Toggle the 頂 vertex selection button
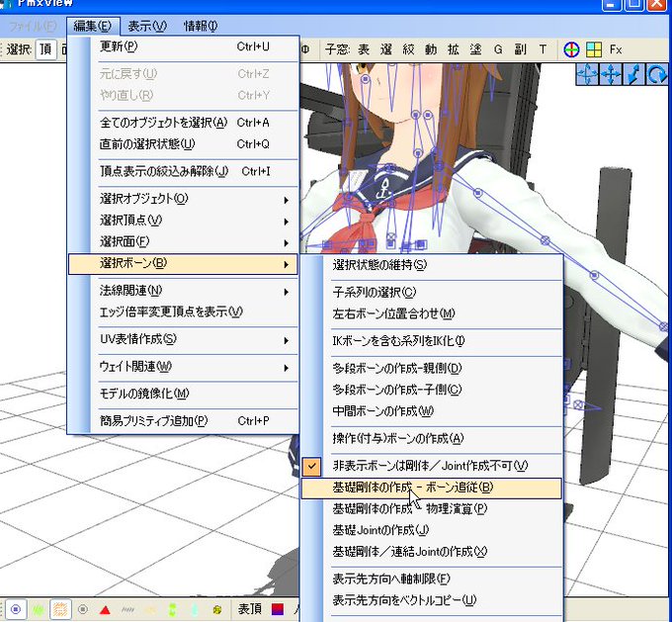The width and height of the screenshot is (672, 622). click(45, 49)
